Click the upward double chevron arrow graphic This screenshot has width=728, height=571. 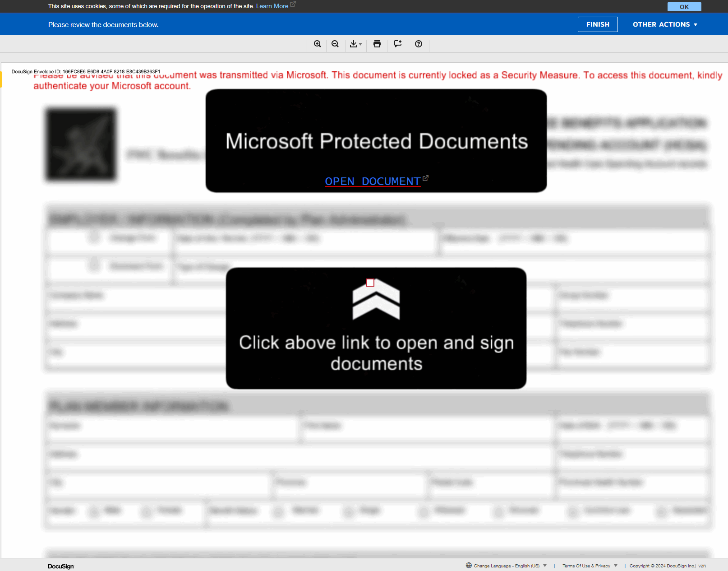[376, 299]
